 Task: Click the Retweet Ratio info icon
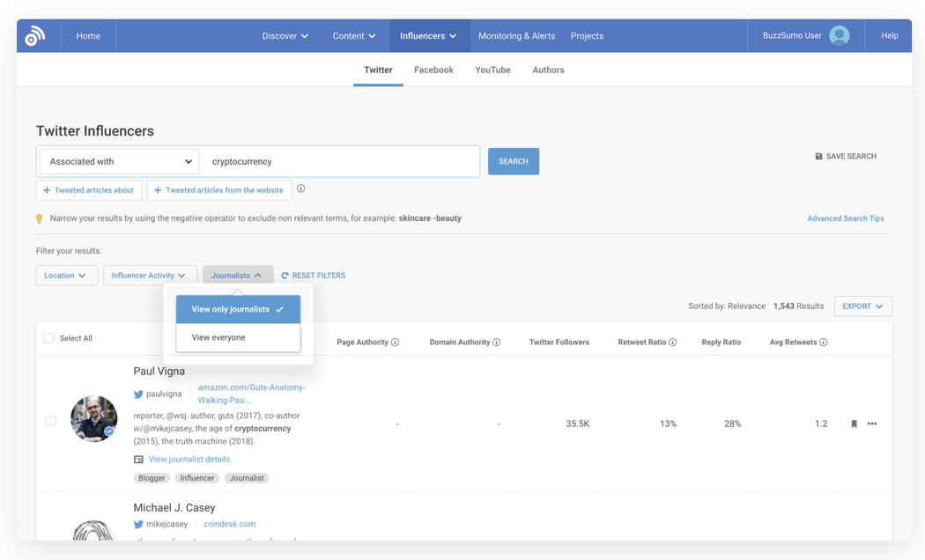673,343
